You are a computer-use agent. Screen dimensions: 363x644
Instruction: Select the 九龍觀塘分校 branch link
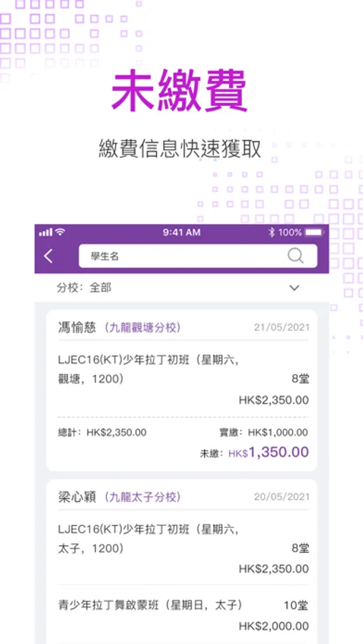[142, 328]
